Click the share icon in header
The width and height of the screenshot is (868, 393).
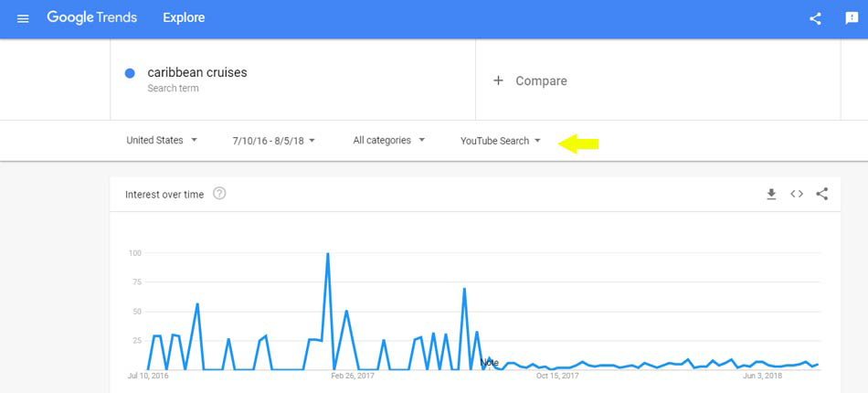[815, 18]
